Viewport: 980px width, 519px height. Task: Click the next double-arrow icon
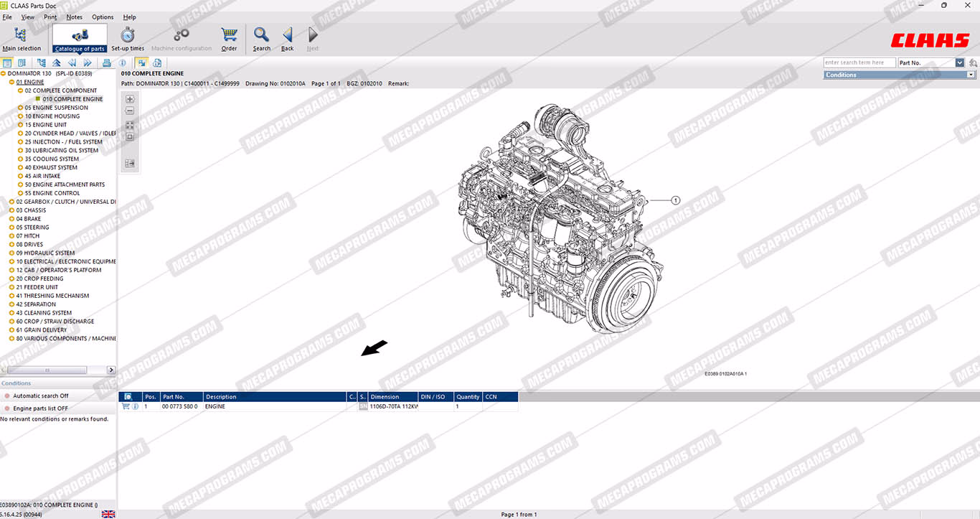tap(88, 63)
